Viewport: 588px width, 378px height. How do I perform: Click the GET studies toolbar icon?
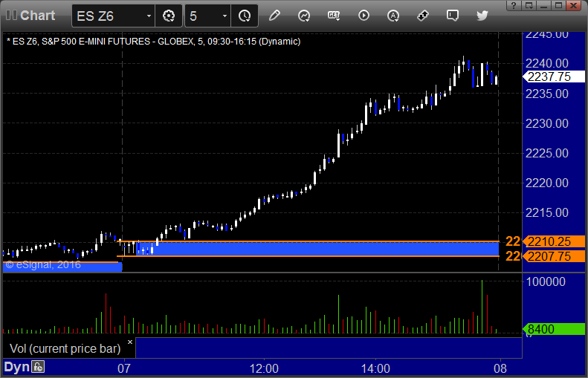(x=334, y=15)
